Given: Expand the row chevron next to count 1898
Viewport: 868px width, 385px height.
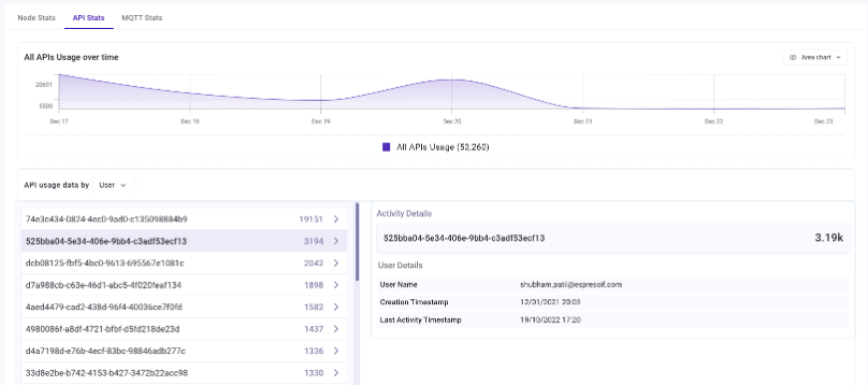Looking at the screenshot, I should [x=336, y=285].
